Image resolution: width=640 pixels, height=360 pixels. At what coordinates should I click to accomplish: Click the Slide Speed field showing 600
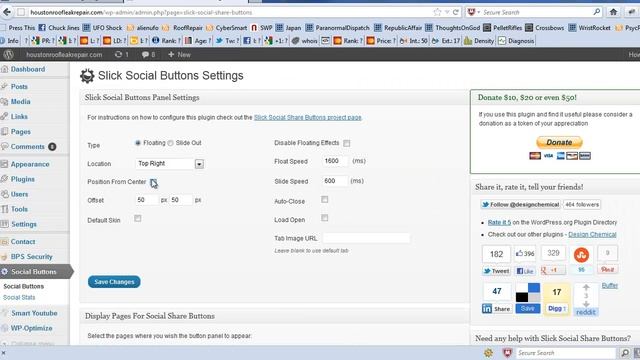pyautogui.click(x=335, y=181)
